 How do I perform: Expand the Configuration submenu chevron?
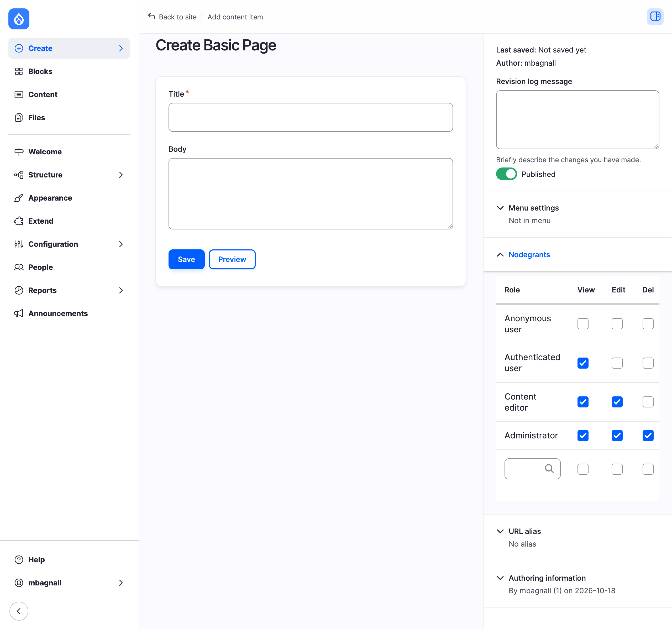(x=121, y=244)
